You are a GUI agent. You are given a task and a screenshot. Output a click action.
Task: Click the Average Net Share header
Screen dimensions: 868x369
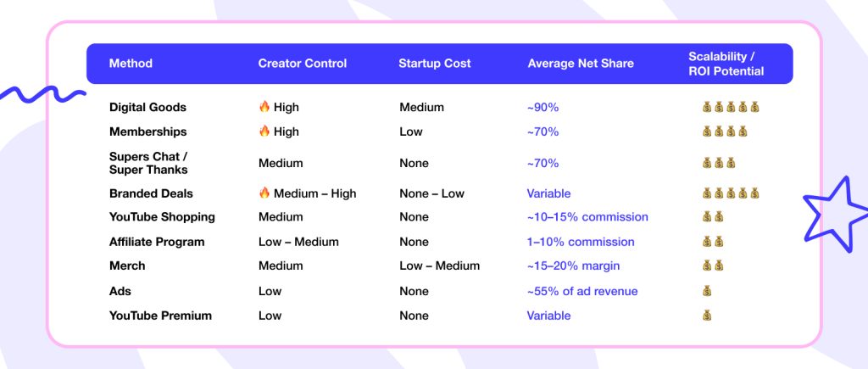(x=581, y=64)
